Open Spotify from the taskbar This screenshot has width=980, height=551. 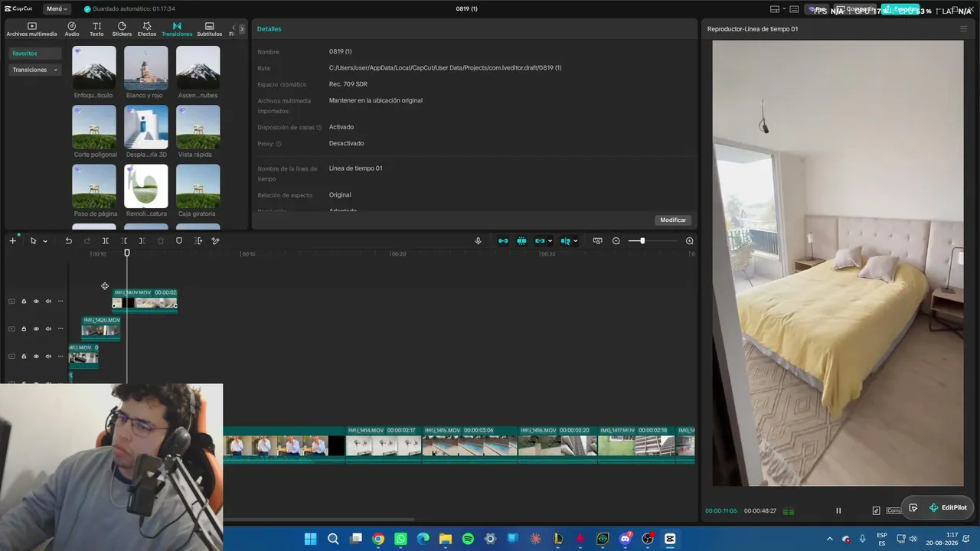coord(468,539)
